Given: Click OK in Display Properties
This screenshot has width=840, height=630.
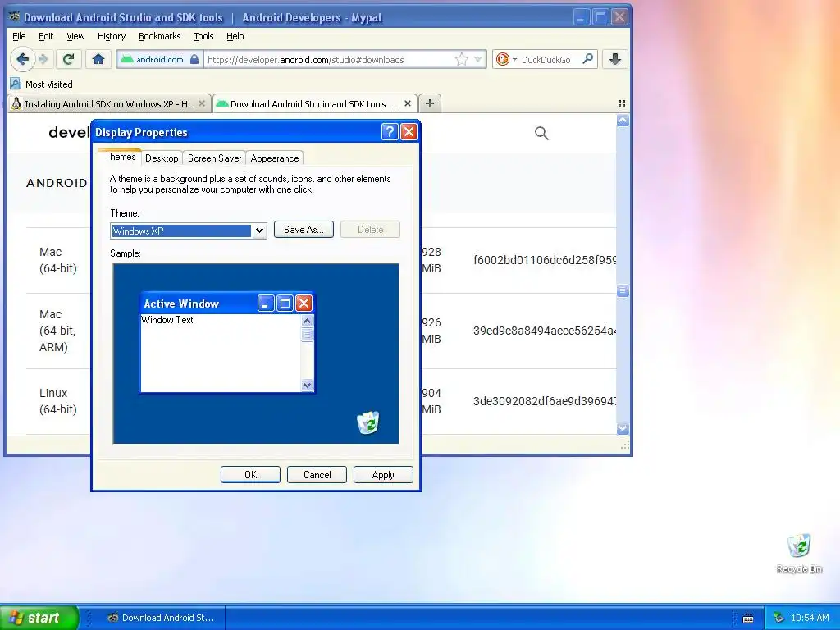Looking at the screenshot, I should pyautogui.click(x=250, y=475).
